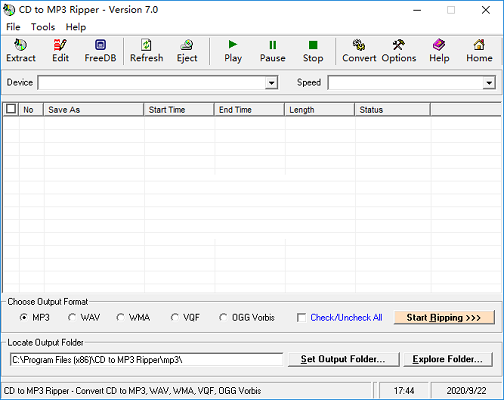Image resolution: width=504 pixels, height=400 pixels.
Task: Select WAV output format
Action: pos(72,317)
